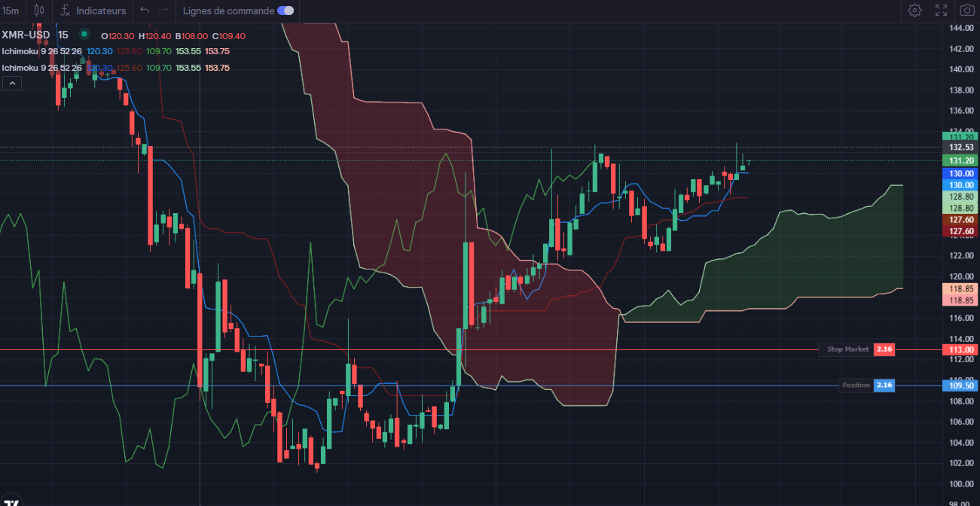Click the Position line label
This screenshot has height=506, width=980.
click(x=856, y=386)
